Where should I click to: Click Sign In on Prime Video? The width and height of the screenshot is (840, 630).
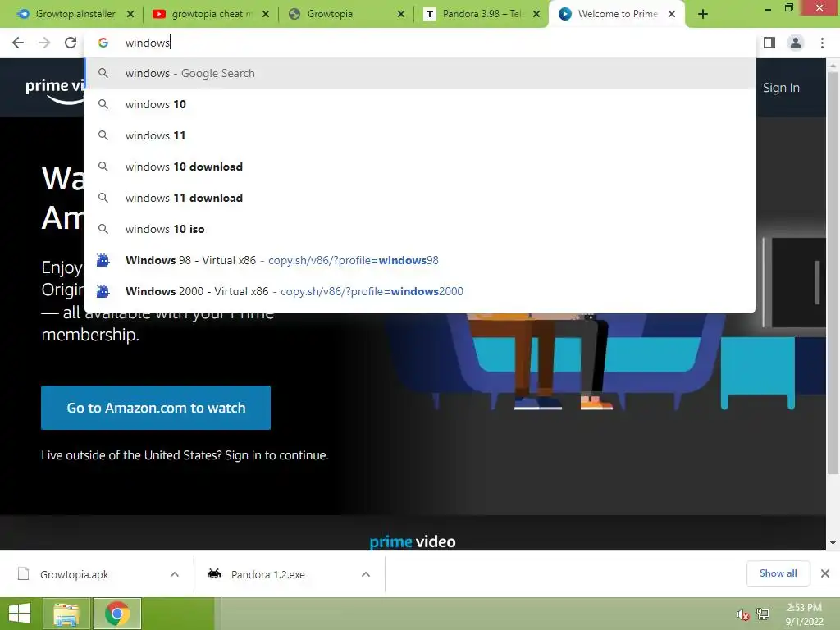click(x=781, y=88)
